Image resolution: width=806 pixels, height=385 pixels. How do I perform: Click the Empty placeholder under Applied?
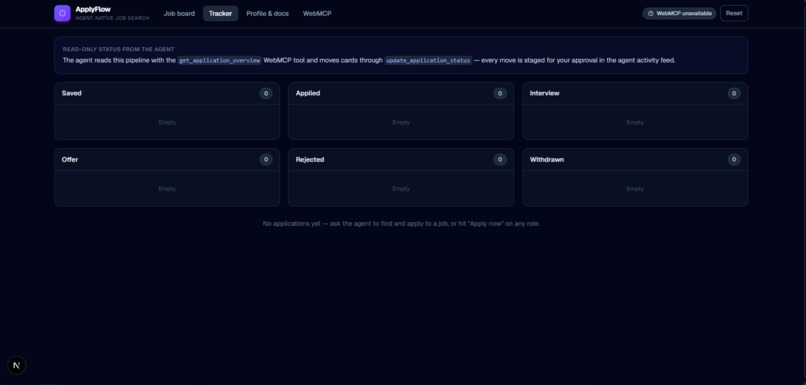[x=401, y=122]
